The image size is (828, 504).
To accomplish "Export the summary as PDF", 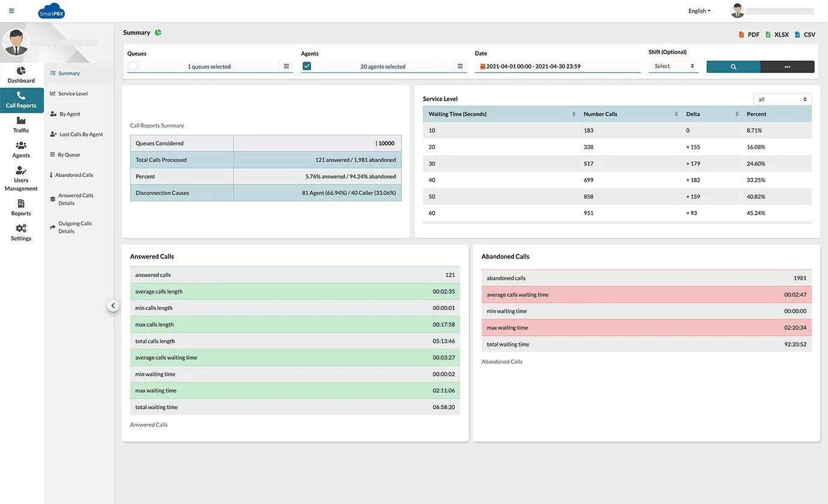I will click(749, 35).
